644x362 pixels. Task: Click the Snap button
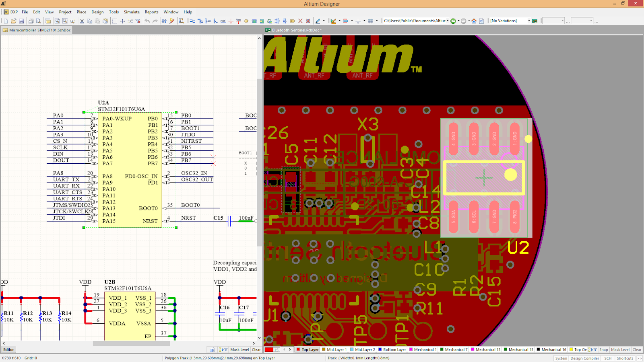pos(603,350)
